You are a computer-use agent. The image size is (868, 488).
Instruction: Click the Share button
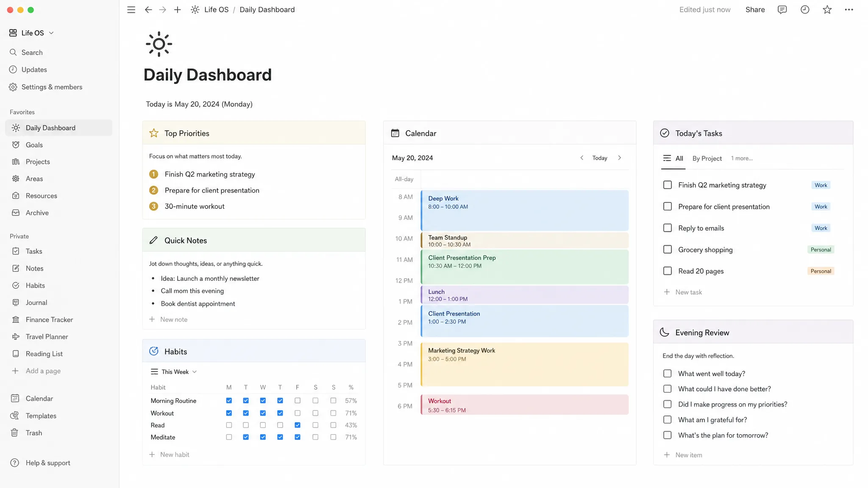755,10
